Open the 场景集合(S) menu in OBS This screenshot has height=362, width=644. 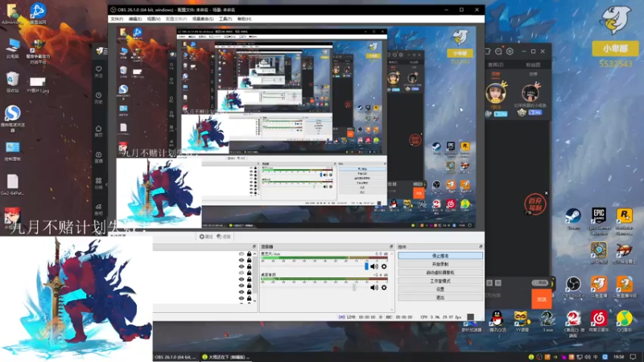(203, 19)
